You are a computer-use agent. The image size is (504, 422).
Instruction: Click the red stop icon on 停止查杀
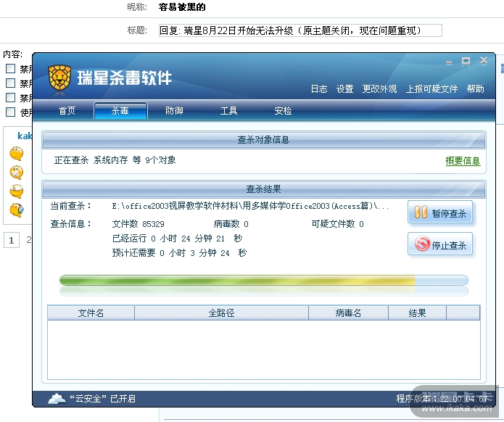[422, 244]
